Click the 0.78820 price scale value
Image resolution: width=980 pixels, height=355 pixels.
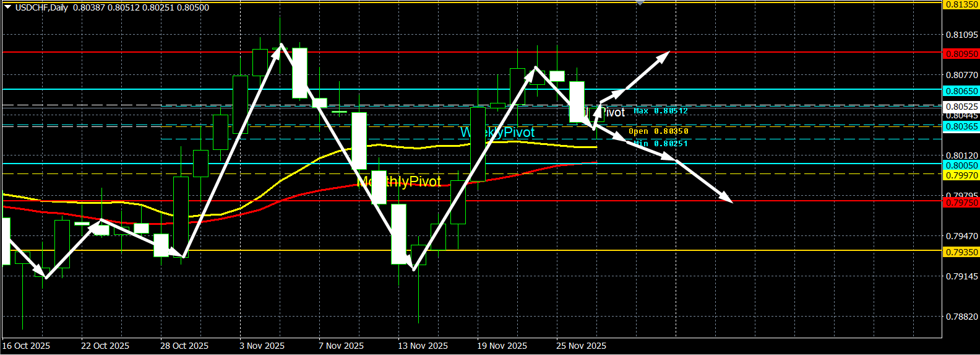tap(962, 317)
